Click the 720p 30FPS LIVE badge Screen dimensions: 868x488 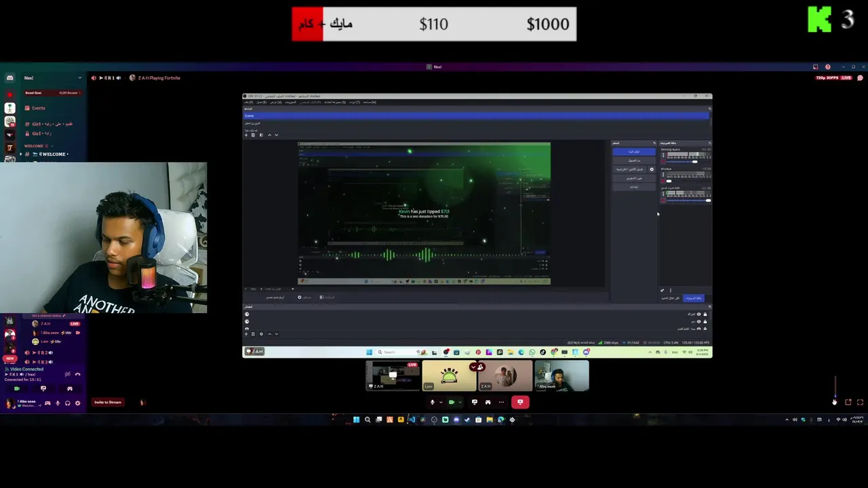coord(833,78)
